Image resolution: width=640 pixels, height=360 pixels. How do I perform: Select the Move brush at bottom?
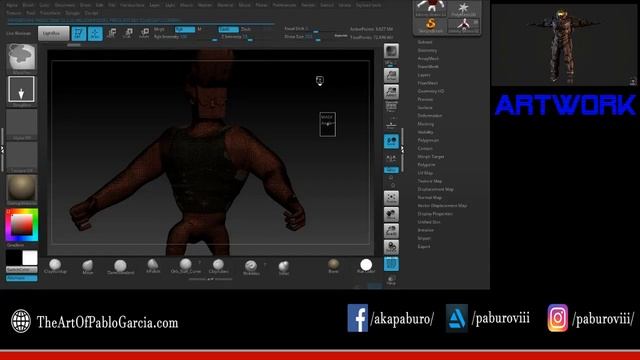(x=88, y=266)
